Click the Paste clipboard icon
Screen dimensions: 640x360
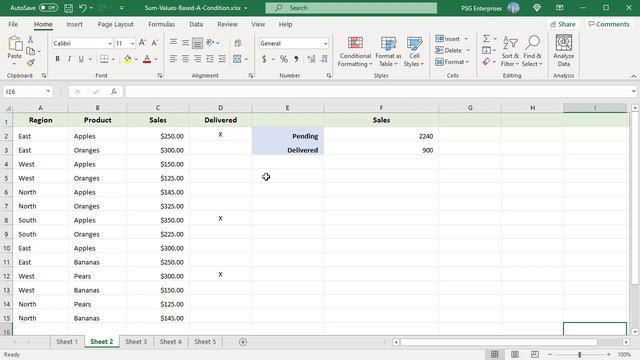coord(15,44)
